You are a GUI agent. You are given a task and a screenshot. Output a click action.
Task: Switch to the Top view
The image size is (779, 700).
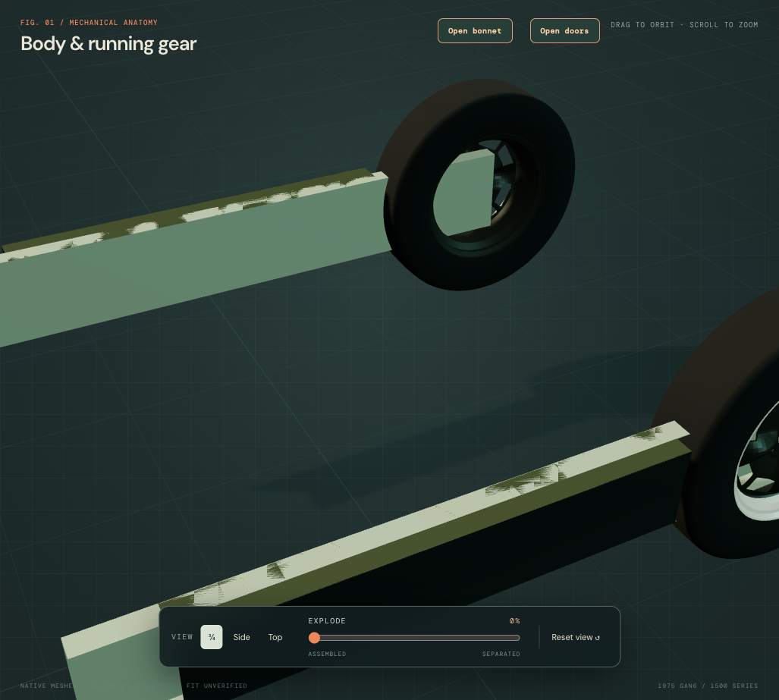(x=275, y=637)
